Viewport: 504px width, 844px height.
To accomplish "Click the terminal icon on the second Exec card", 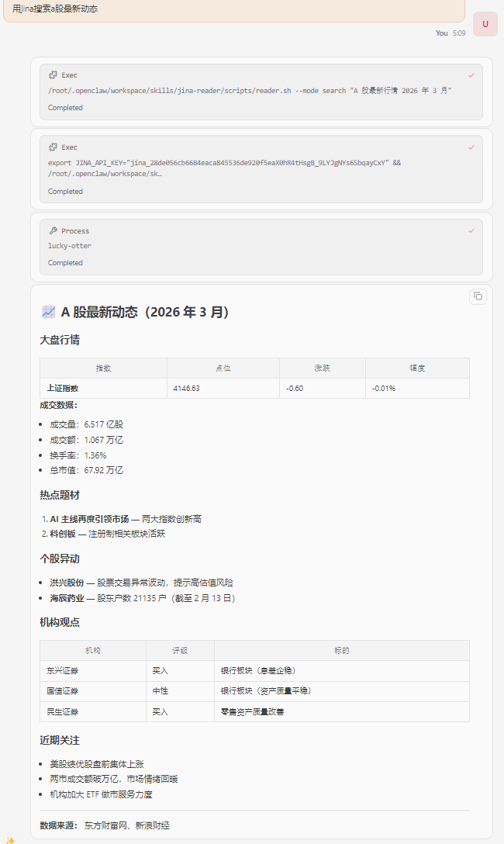I will pos(53,147).
